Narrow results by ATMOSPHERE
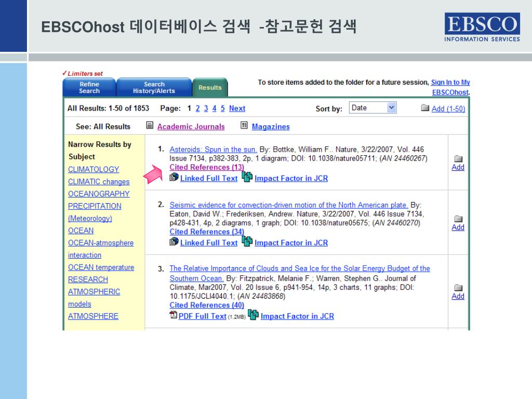 tap(94, 316)
